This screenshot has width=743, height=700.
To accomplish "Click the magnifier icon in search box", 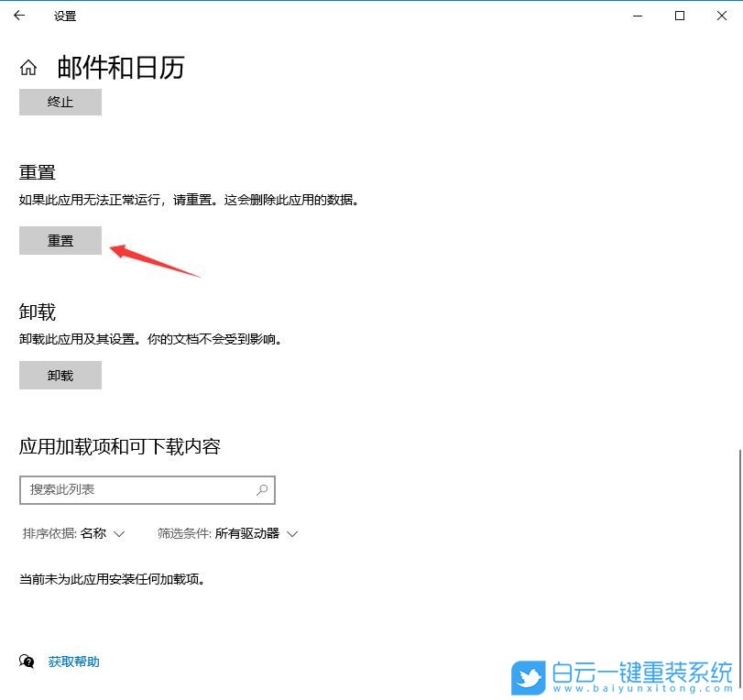I will point(262,490).
